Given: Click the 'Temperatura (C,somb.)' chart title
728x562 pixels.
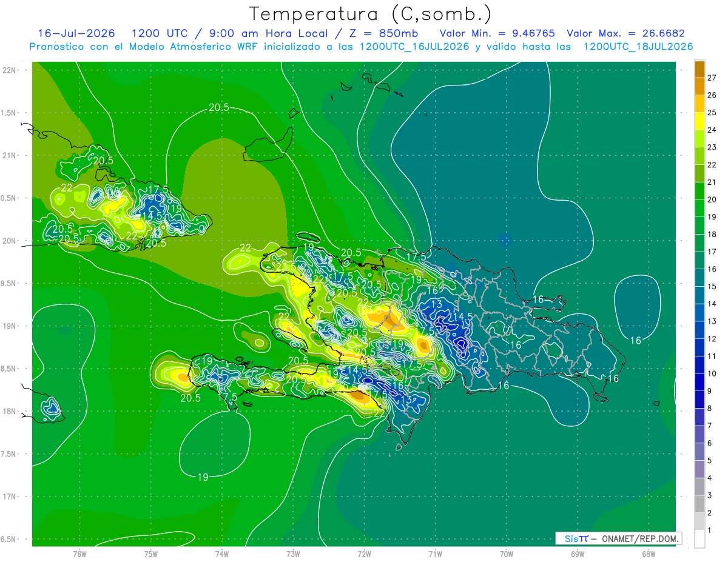Looking at the screenshot, I should pos(371,14).
